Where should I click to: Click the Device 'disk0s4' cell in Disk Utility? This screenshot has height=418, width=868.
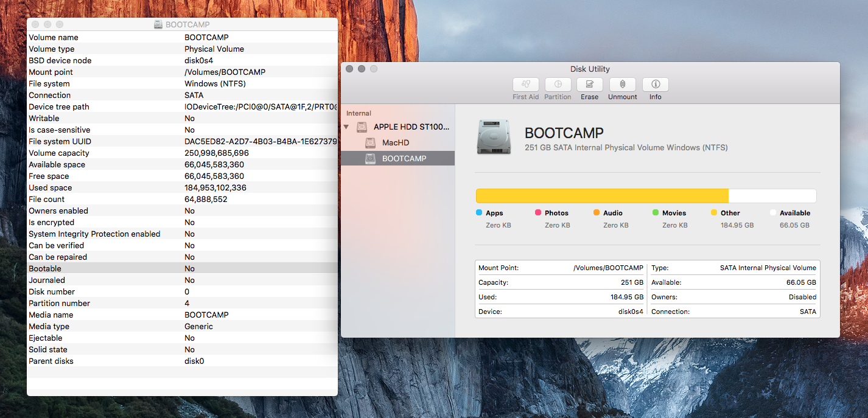click(x=631, y=312)
